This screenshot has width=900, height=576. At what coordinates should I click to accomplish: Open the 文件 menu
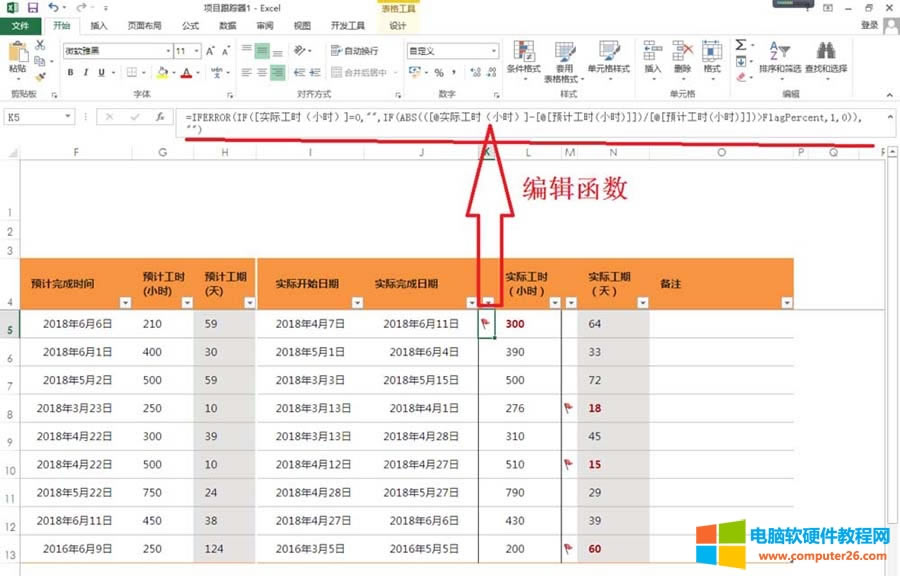click(20, 26)
